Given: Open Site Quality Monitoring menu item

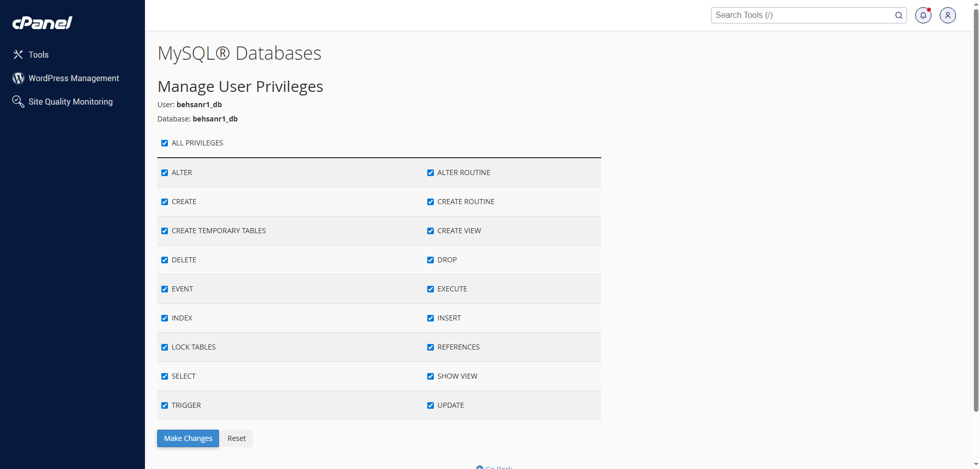Looking at the screenshot, I should [70, 102].
